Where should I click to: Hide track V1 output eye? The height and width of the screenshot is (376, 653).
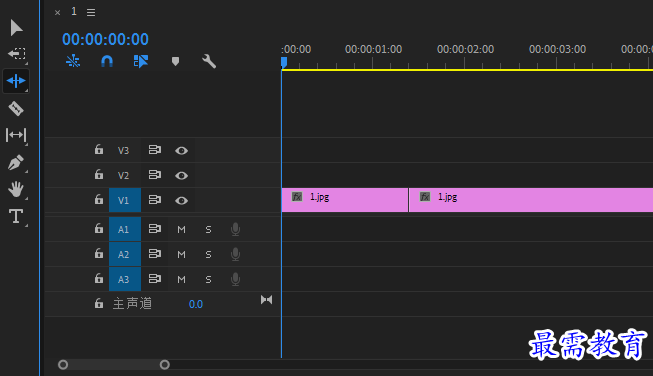181,200
